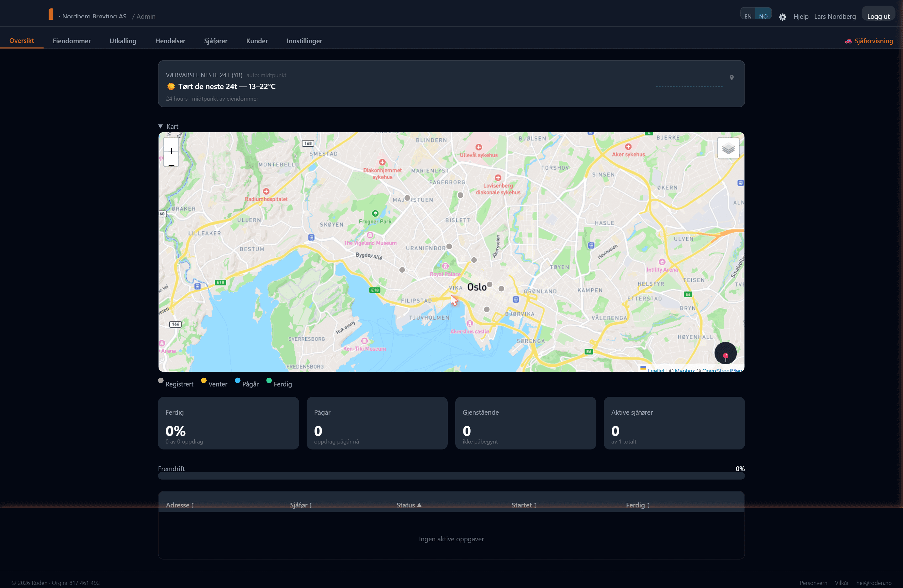903x588 pixels.
Task: Click the Ullevål sykehus hospital marker
Action: pos(479,147)
